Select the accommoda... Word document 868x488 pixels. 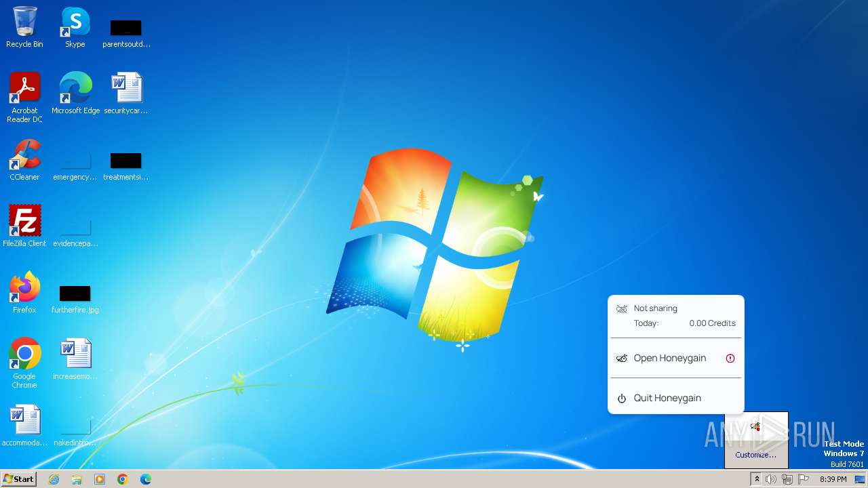point(24,425)
